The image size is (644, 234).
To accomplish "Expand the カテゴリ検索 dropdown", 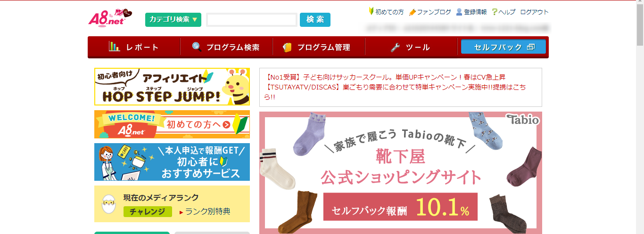I will click(x=173, y=19).
